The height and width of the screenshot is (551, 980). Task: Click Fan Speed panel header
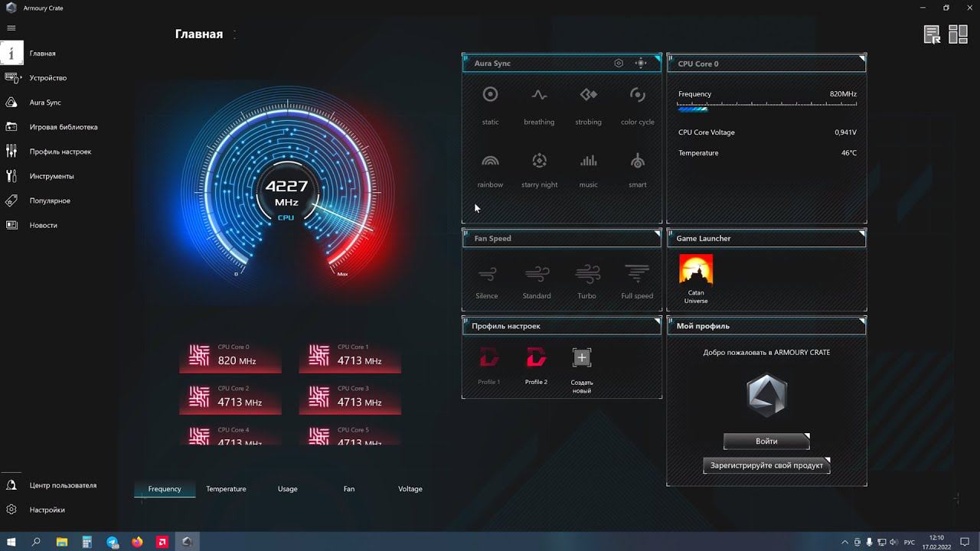tap(562, 238)
